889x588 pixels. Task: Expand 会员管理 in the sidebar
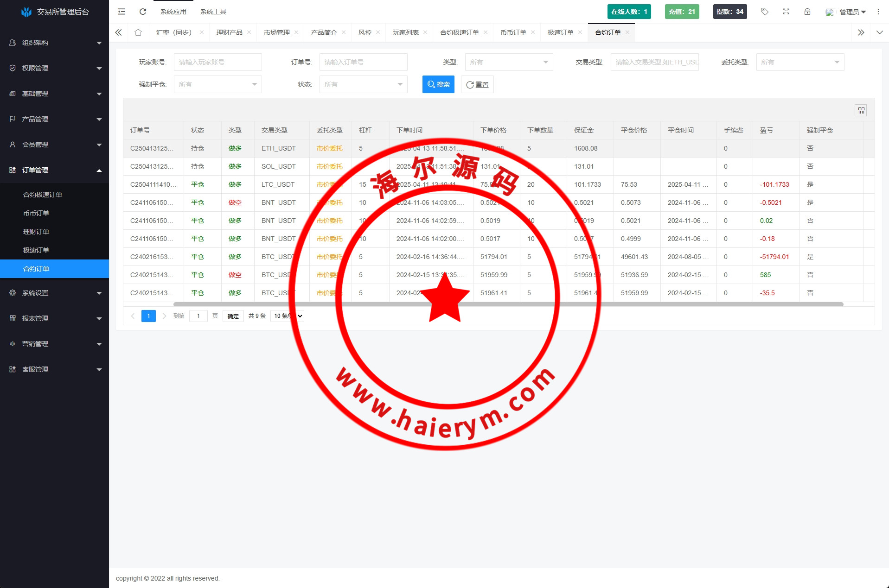pyautogui.click(x=55, y=145)
